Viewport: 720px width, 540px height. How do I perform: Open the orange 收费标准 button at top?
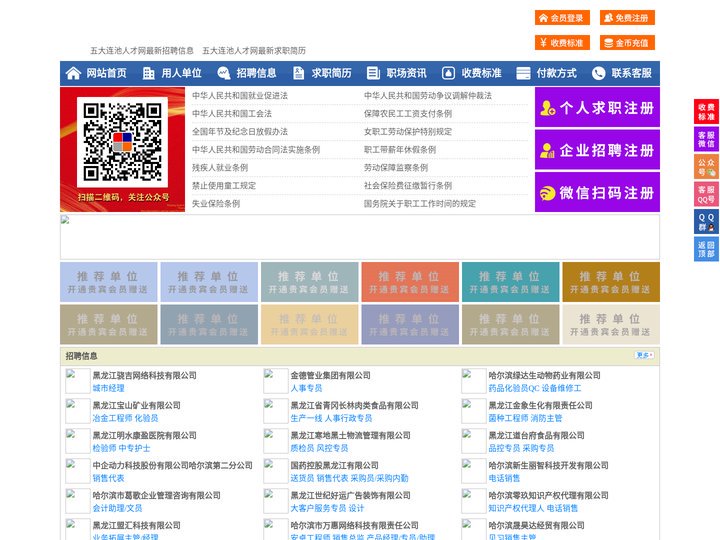tap(562, 43)
